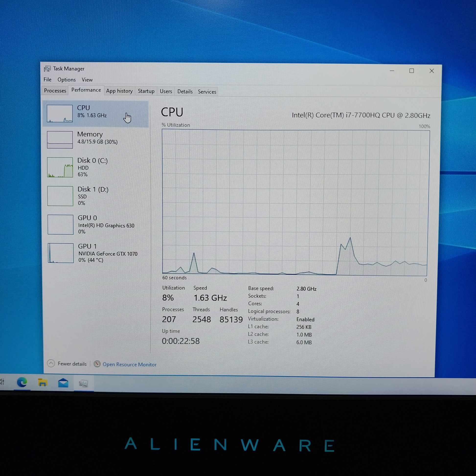
Task: Click the 85139 handles value
Action: coord(231,319)
